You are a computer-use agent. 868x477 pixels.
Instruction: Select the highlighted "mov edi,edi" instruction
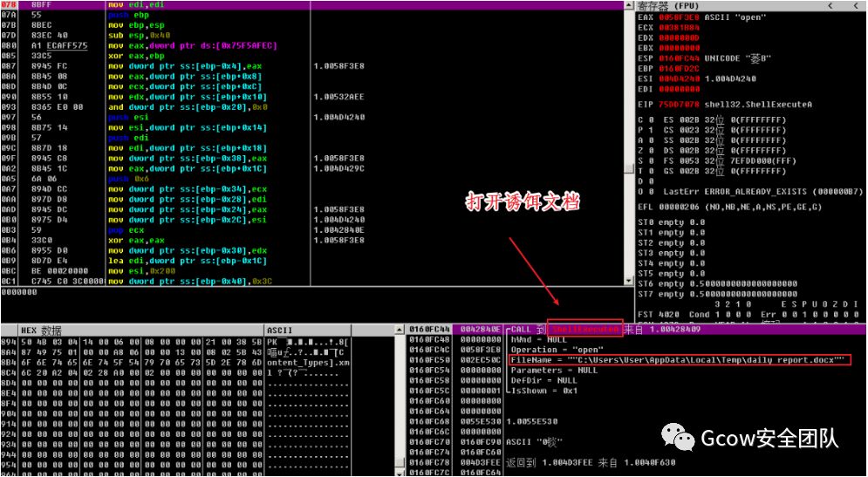pyautogui.click(x=135, y=5)
